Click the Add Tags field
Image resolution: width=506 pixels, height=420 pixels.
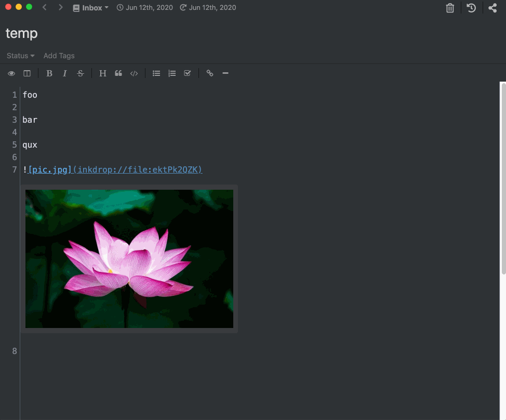[x=59, y=56]
